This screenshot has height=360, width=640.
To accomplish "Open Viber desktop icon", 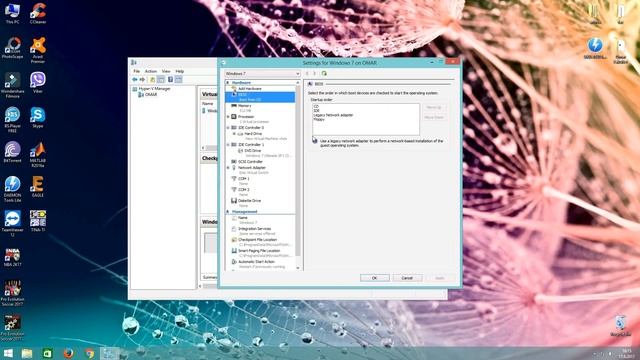I will 38,82.
